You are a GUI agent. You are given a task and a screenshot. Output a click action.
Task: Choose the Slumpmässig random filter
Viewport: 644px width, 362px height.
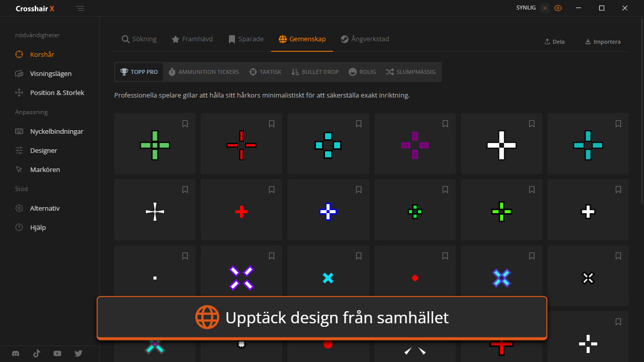pos(411,72)
